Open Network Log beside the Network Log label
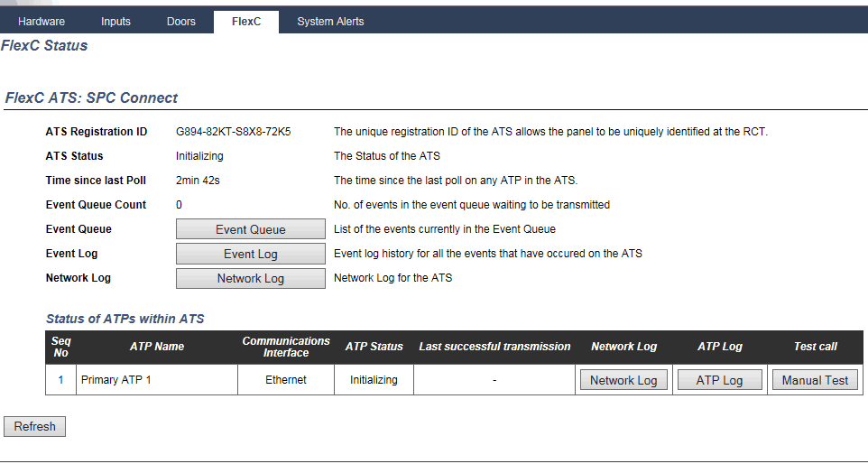This screenshot has width=868, height=464. click(250, 278)
